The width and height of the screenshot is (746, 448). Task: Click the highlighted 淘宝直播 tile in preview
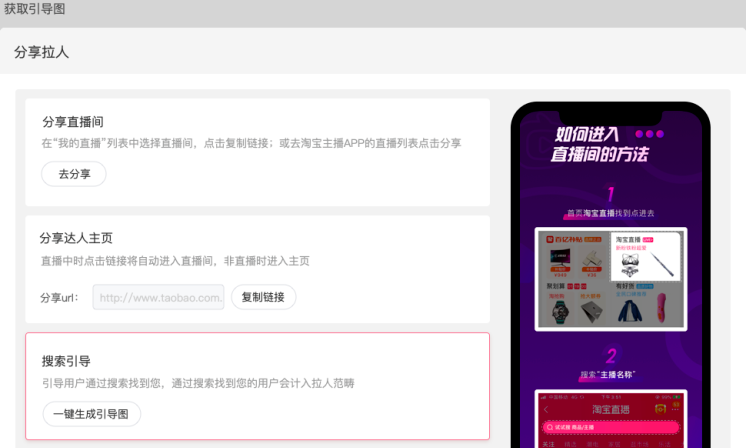tap(645, 256)
